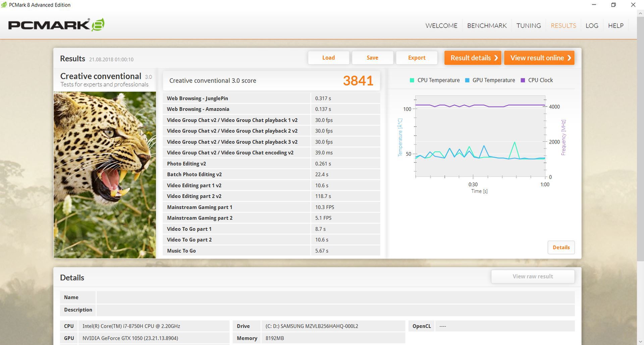Export the Creative conventional results
The height and width of the screenshot is (345, 644).
(416, 57)
